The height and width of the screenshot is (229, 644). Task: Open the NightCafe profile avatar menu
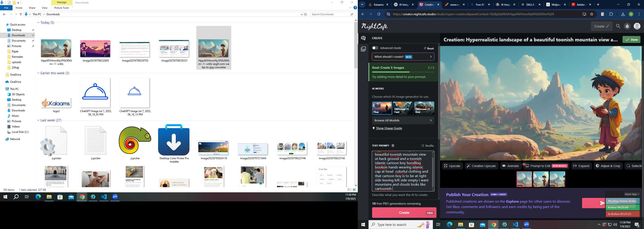[637, 26]
